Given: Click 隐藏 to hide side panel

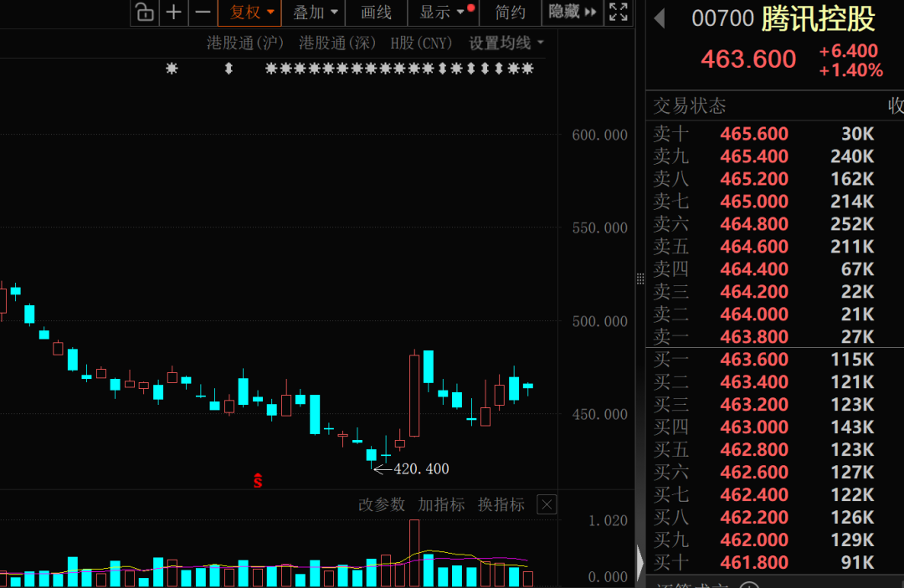Looking at the screenshot, I should pyautogui.click(x=573, y=12).
